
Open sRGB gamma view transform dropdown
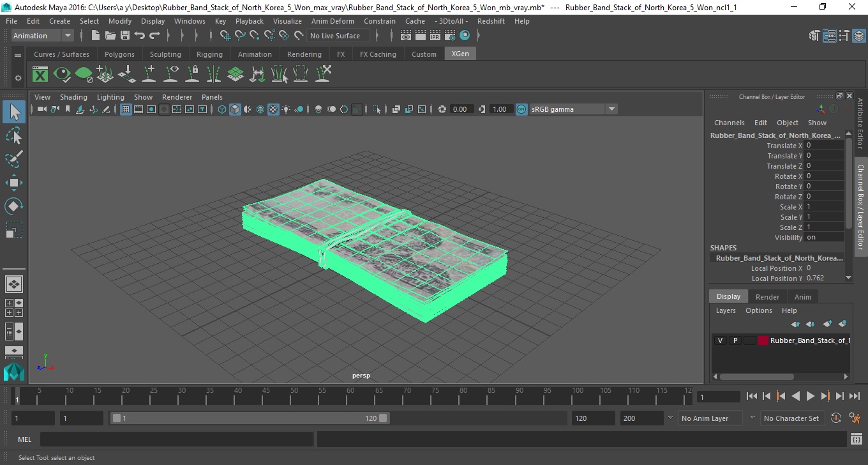click(x=573, y=109)
